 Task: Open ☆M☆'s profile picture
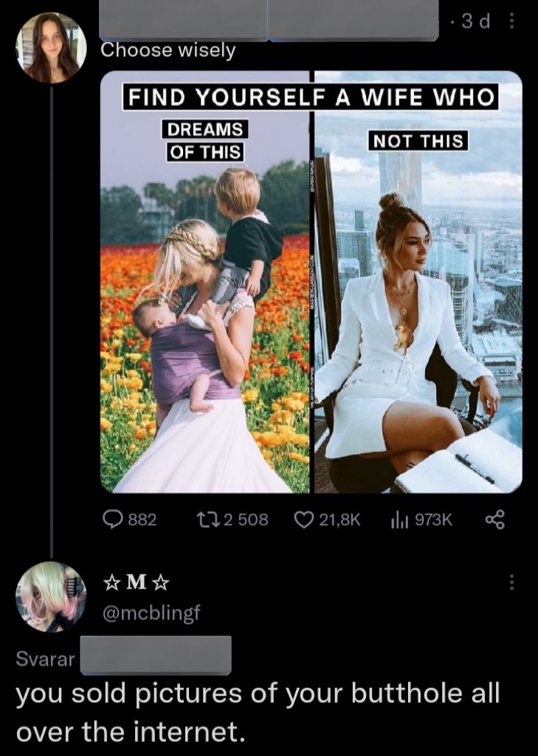click(x=51, y=597)
